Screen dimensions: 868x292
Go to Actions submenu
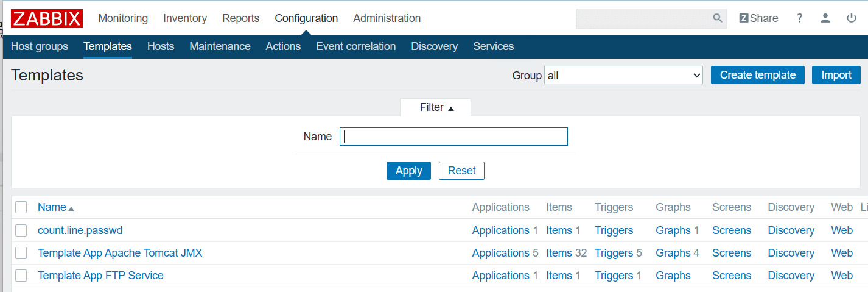(x=283, y=46)
